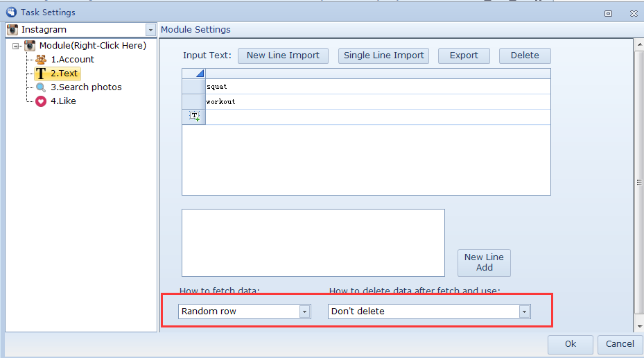This screenshot has height=358, width=644.
Task: Click the Task Settings window title icon
Action: point(10,12)
